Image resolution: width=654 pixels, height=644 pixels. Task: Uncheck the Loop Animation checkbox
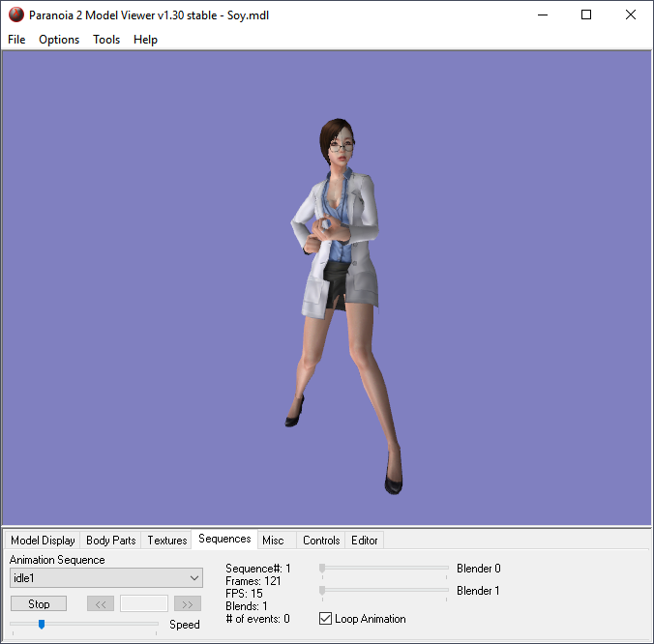pyautogui.click(x=325, y=619)
